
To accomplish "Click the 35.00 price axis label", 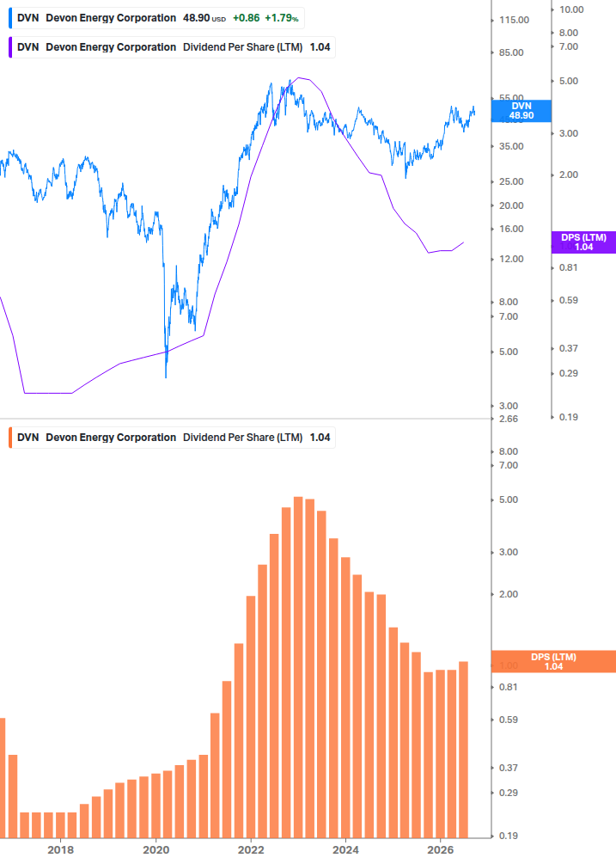I will (x=511, y=146).
